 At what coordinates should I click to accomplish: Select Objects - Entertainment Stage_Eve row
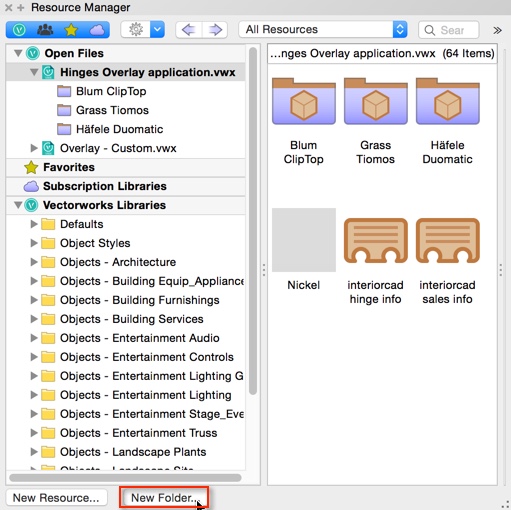[125, 414]
